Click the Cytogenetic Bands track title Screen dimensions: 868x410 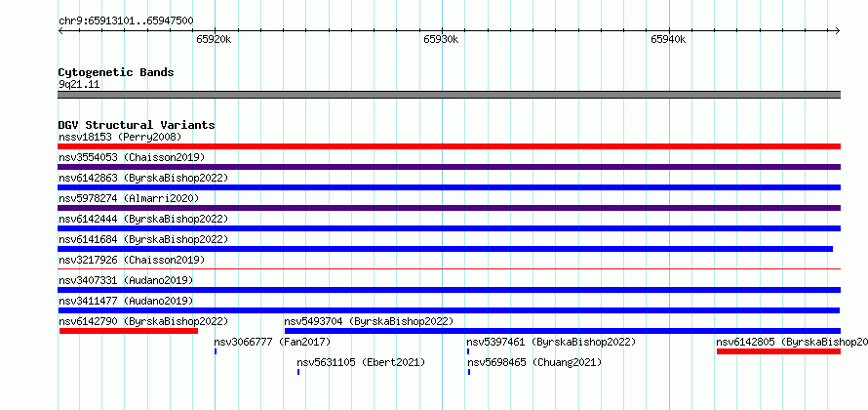(116, 72)
